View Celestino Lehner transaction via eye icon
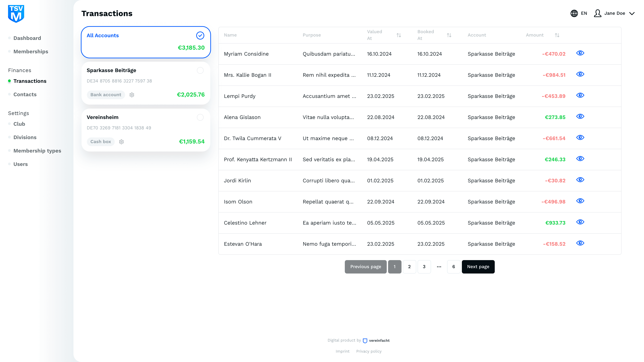The image size is (644, 362). (580, 222)
